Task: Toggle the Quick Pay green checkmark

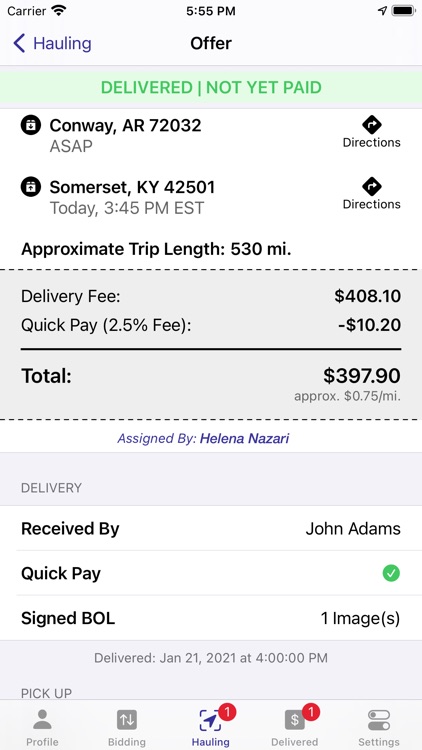Action: click(391, 573)
